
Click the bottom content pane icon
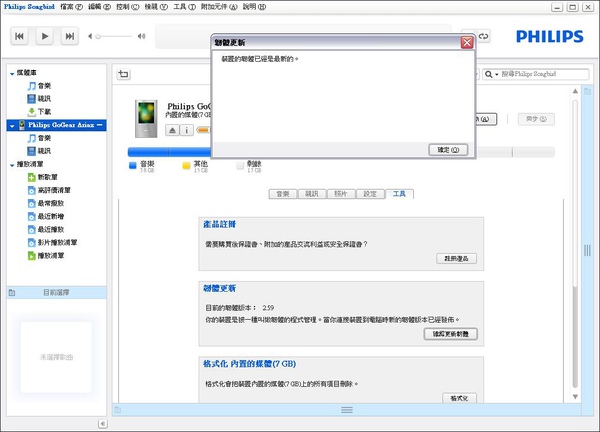click(x=118, y=410)
